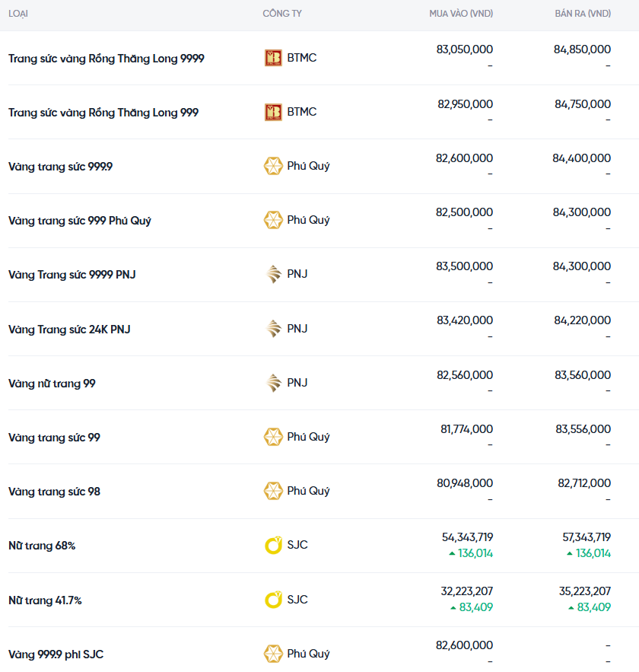Viewport: 639px width, 672px height.
Task: Click Phú Quý name in Vàng trang sức 98 row
Action: [308, 491]
